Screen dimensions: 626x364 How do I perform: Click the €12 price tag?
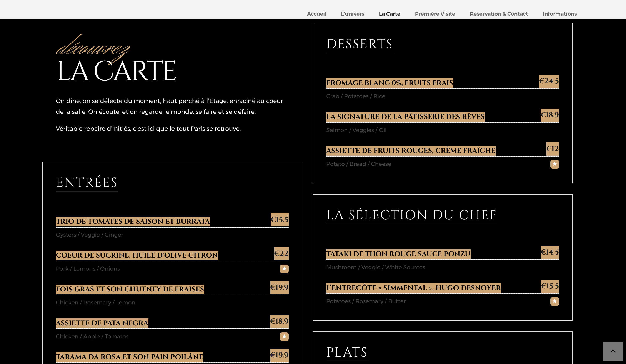(x=553, y=149)
